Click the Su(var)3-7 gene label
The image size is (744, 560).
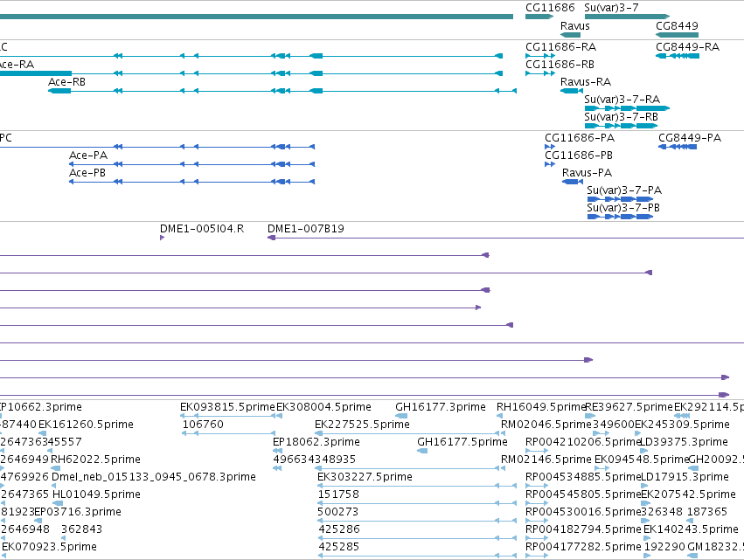point(611,8)
